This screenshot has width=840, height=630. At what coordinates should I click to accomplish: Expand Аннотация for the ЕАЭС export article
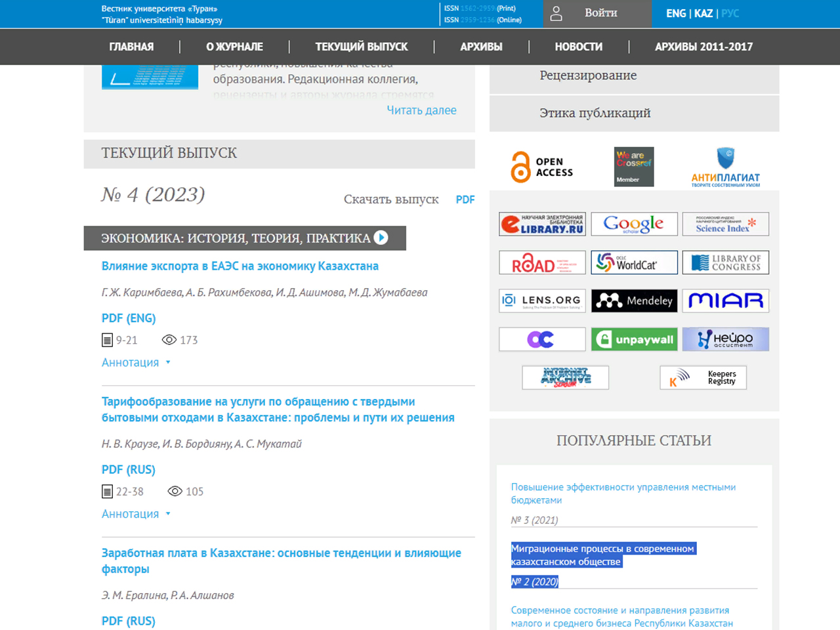[136, 362]
